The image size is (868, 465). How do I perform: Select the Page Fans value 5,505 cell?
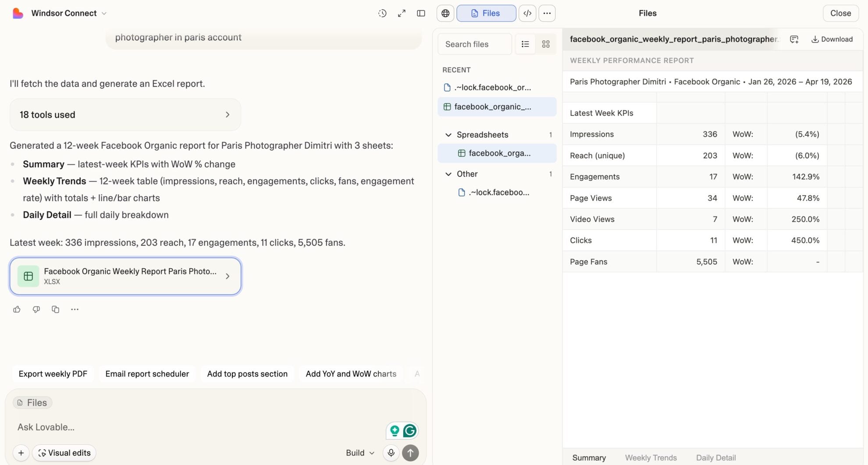click(690, 262)
